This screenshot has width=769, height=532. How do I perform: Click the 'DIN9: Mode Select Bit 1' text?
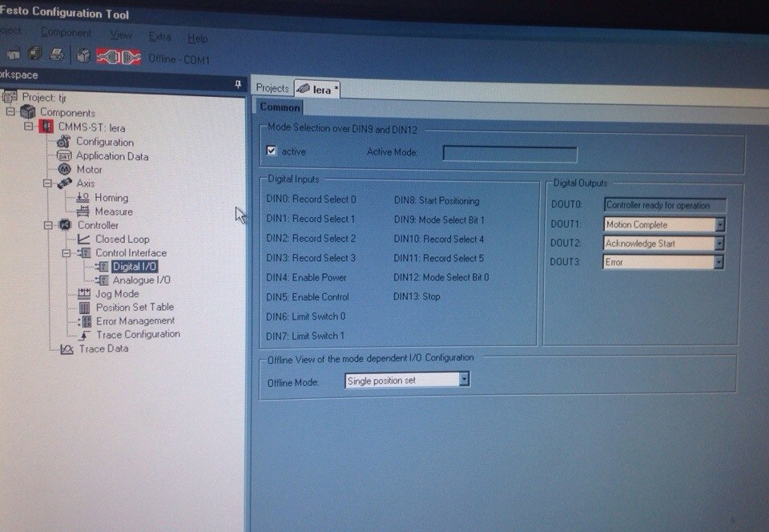click(x=439, y=220)
